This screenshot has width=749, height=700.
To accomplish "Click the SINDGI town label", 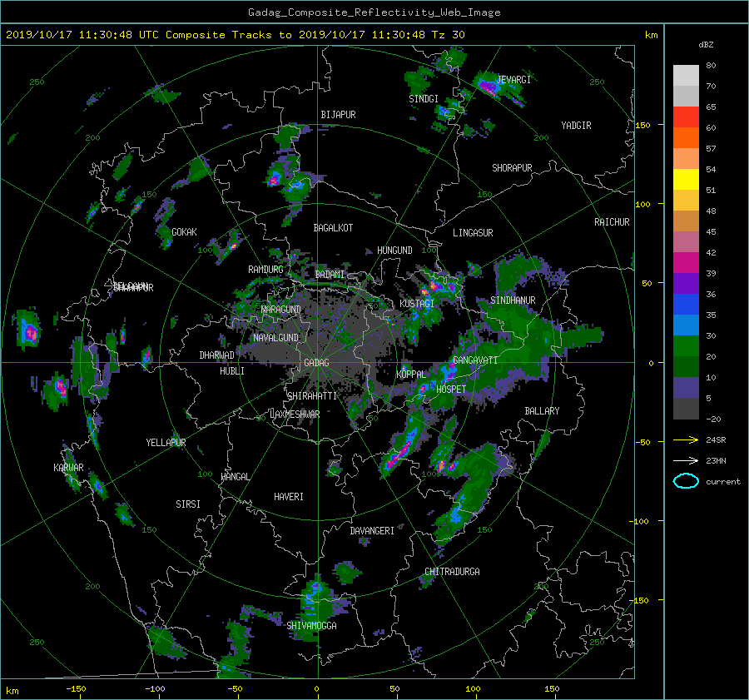I will [x=424, y=99].
